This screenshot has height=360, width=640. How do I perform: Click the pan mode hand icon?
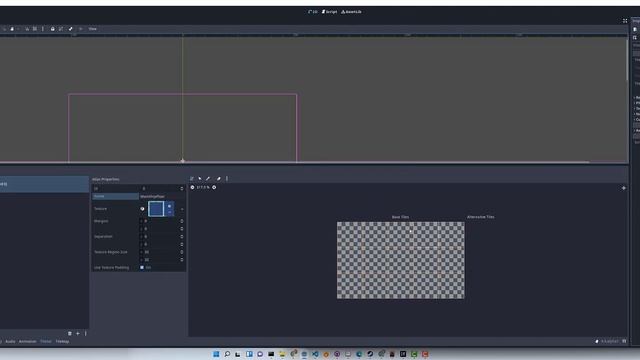click(12, 29)
